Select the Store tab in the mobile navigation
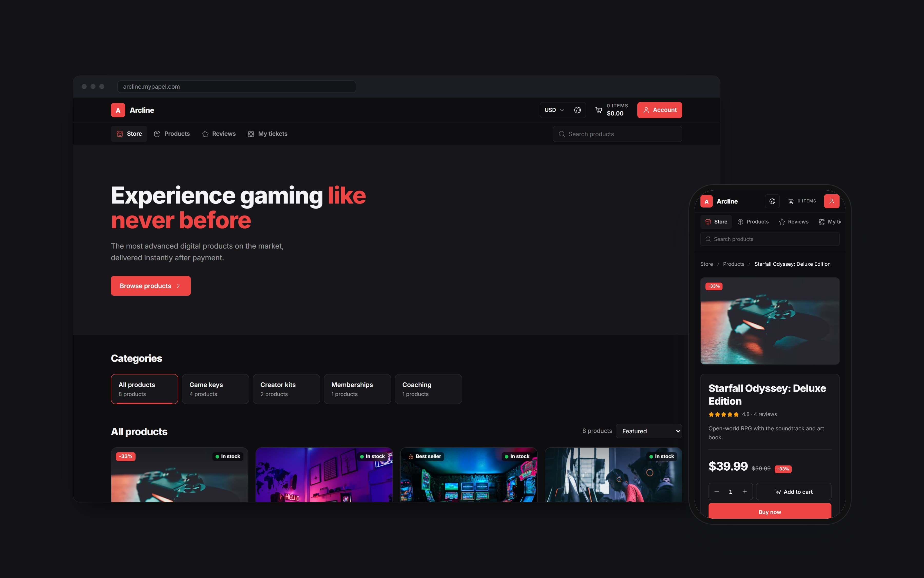This screenshot has height=578, width=924. (x=716, y=222)
